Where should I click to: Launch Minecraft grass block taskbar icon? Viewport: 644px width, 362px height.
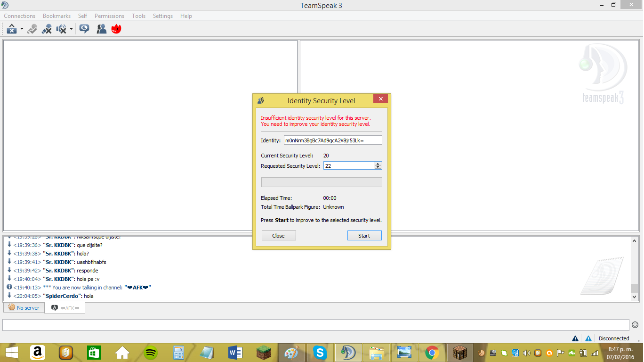click(x=264, y=353)
